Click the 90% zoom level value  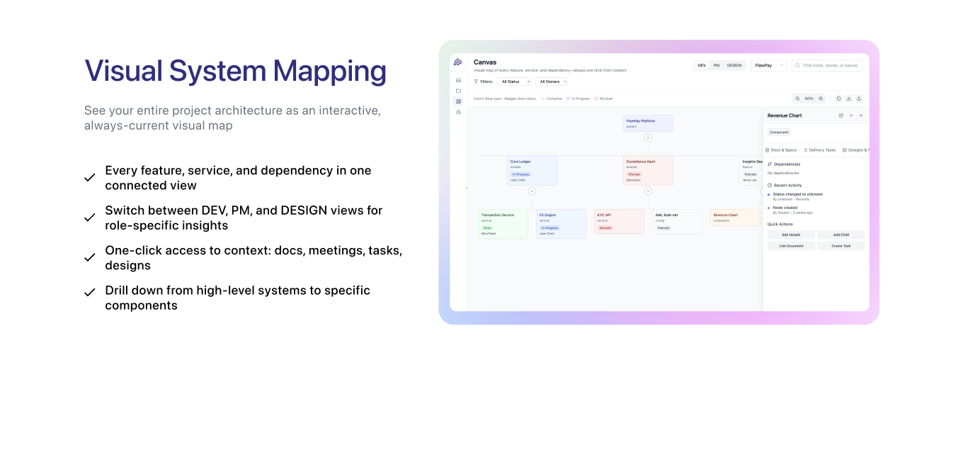[x=809, y=98]
